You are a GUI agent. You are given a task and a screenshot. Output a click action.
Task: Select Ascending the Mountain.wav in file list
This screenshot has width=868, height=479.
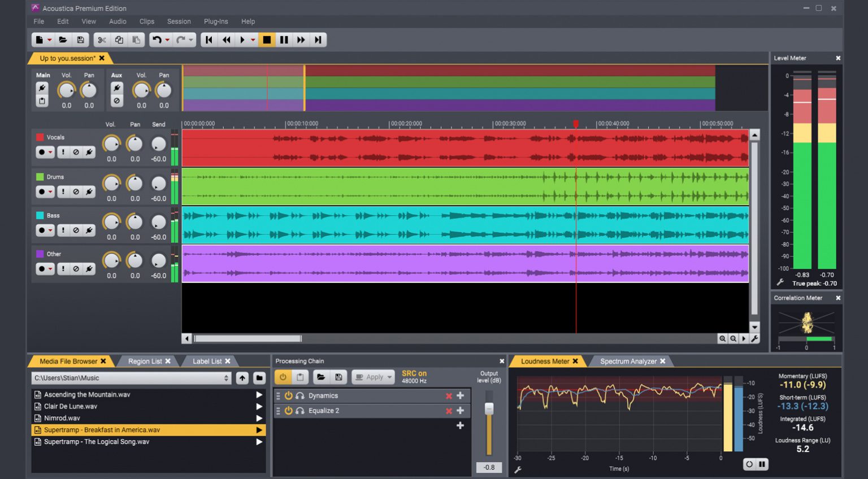pos(148,394)
